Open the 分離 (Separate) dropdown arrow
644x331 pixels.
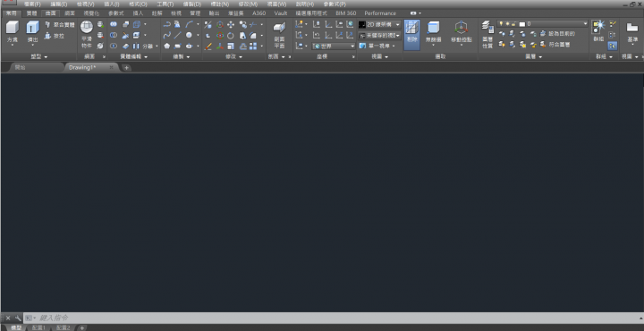coord(157,46)
